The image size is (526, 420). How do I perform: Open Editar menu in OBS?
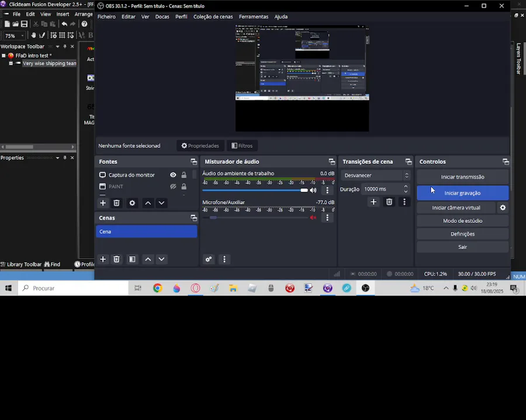[129, 17]
